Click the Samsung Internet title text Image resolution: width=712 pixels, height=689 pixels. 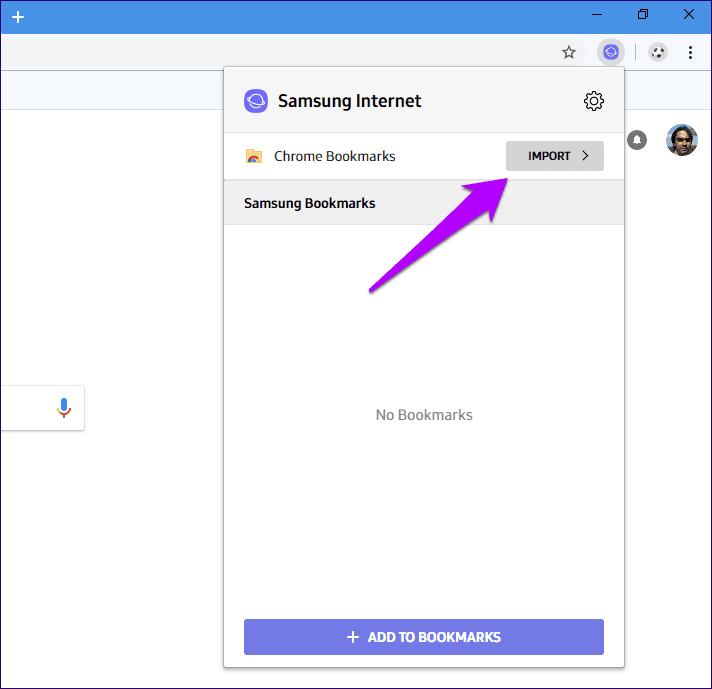[350, 101]
